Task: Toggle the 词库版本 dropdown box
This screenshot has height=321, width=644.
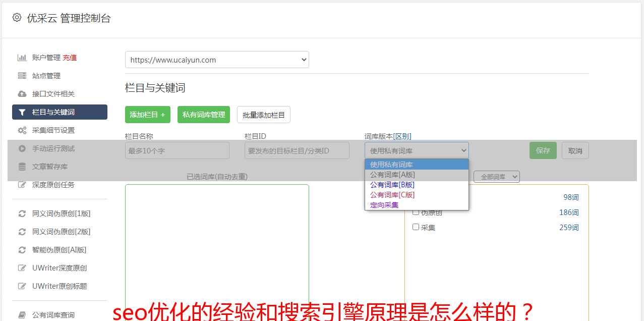Action: click(417, 150)
